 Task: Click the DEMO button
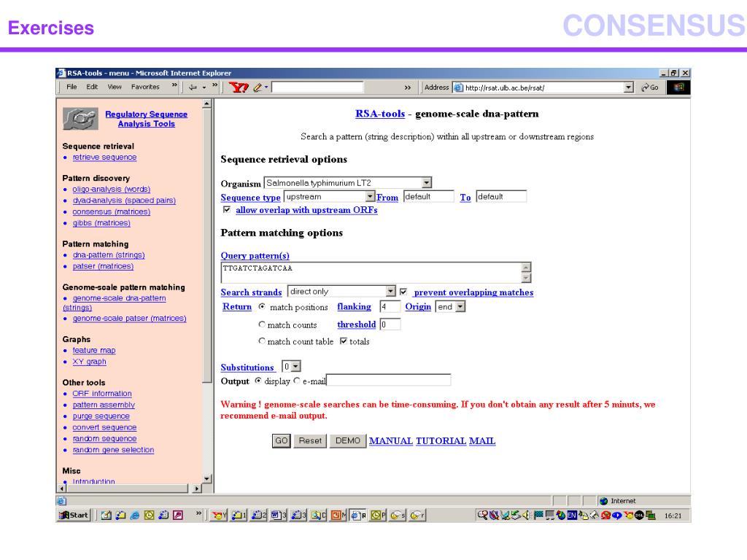(347, 440)
